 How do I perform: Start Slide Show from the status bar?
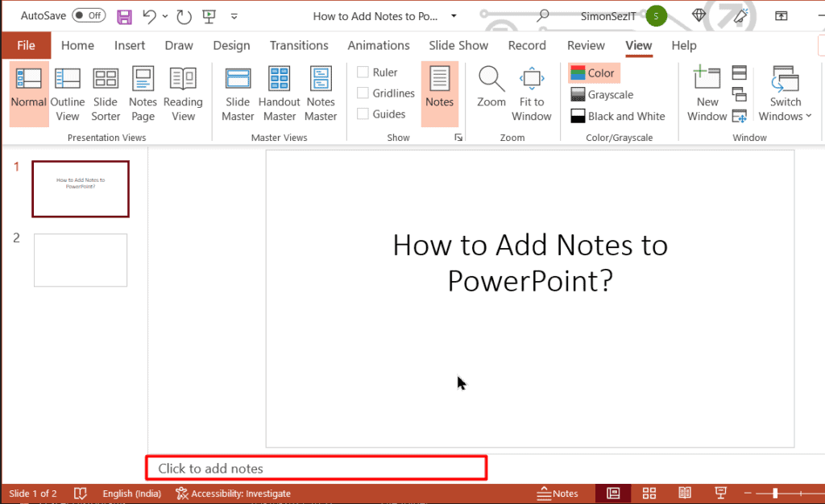[719, 493]
